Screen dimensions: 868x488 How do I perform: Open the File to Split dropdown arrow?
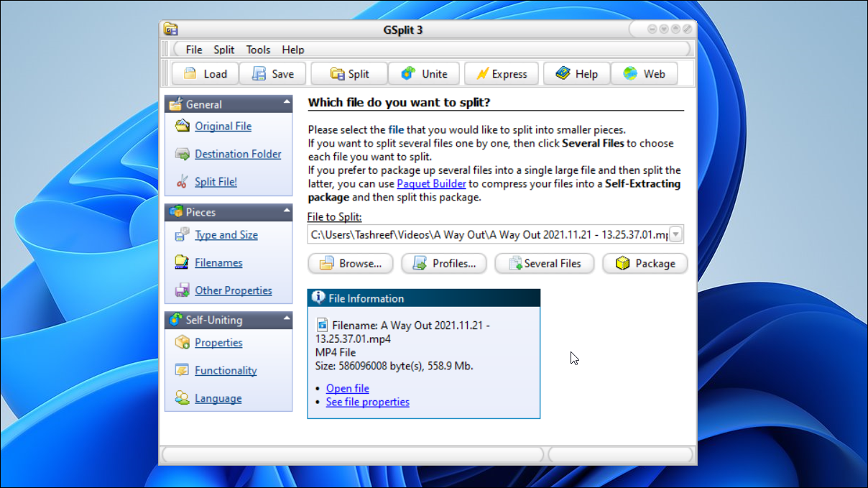[675, 234]
